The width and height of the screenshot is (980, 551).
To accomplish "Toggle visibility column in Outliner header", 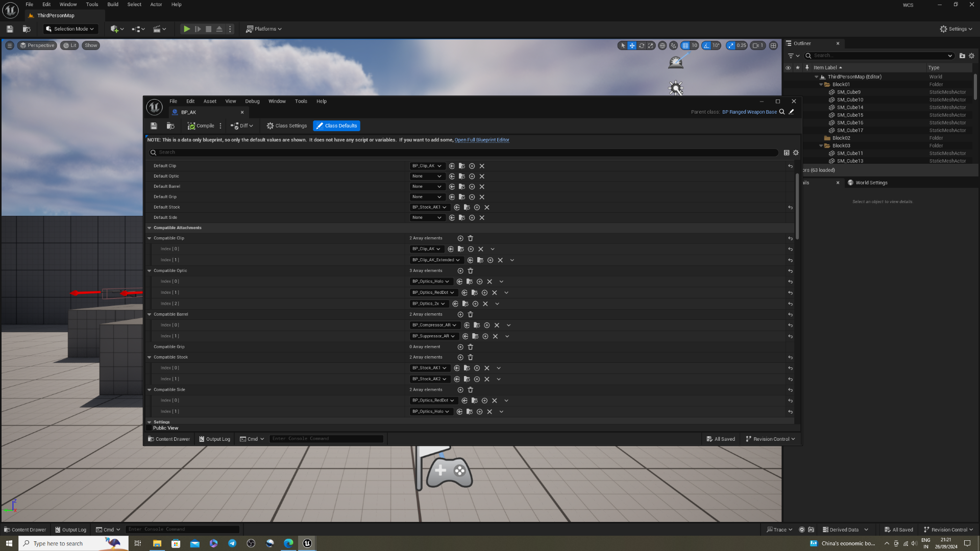I will point(788,67).
